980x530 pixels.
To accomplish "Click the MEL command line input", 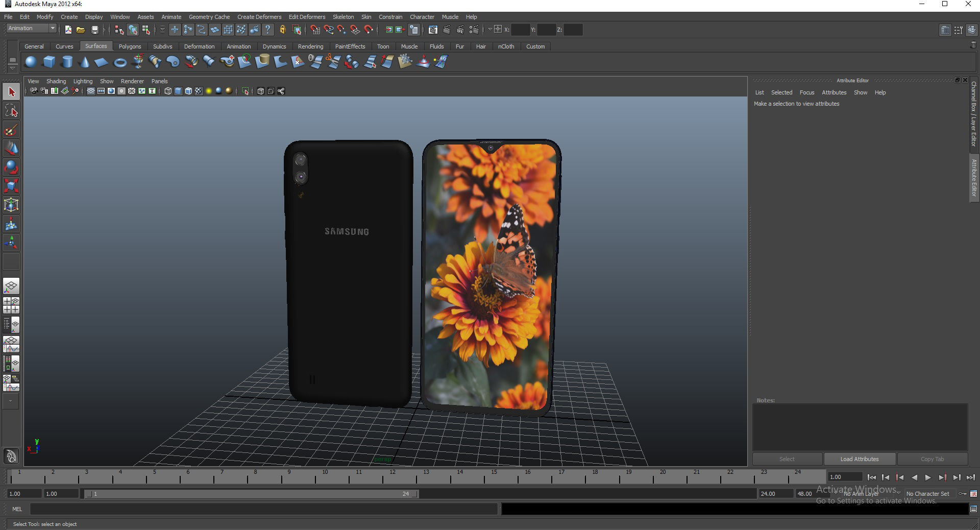I will (263, 509).
